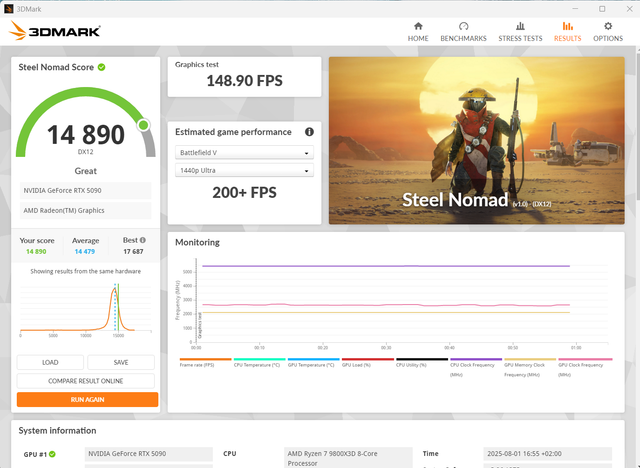Toggle the GPU Memory Clock Frequency legend series
Viewport: 640px width, 468px height.
coord(530,367)
